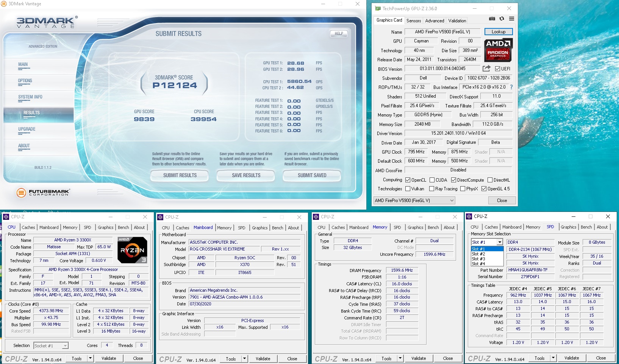Click the AMD Radeon Graphics logo

point(498,50)
